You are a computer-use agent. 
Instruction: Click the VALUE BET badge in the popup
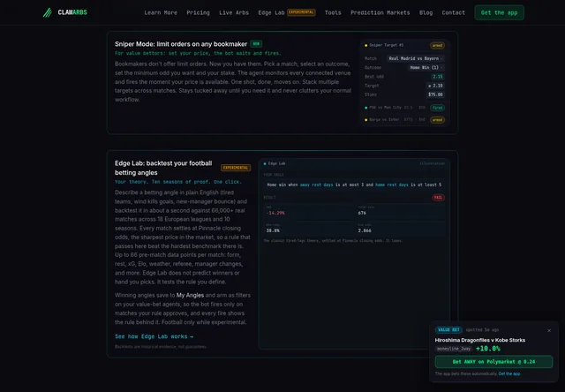tap(448, 329)
